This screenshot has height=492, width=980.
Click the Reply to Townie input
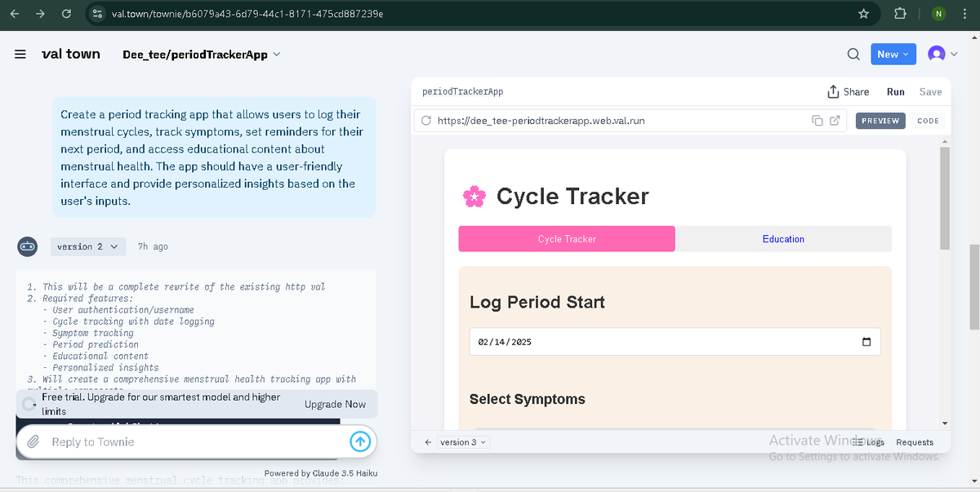tap(196, 441)
